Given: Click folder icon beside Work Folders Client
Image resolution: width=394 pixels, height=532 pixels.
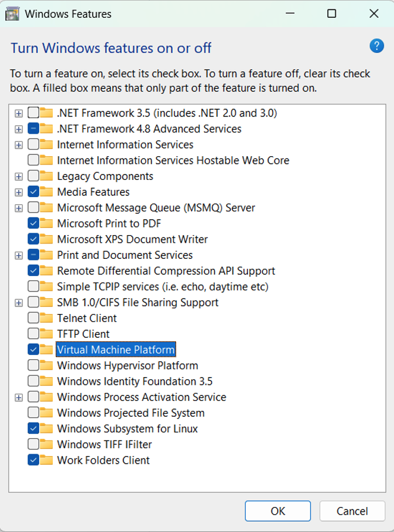Looking at the screenshot, I should pos(46,460).
